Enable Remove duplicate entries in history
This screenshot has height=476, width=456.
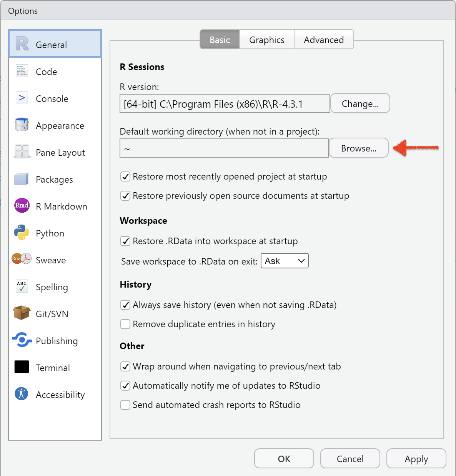pos(125,324)
